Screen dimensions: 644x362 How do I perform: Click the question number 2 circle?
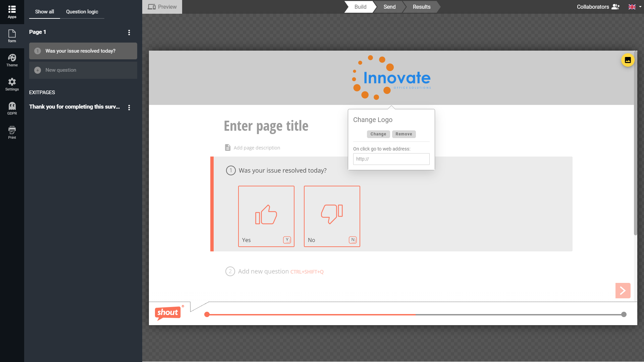coord(230,271)
